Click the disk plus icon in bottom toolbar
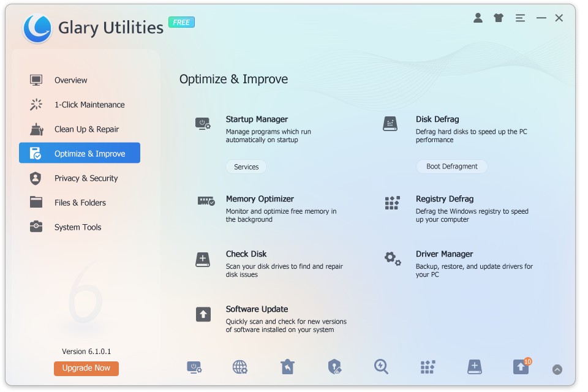 [x=474, y=367]
